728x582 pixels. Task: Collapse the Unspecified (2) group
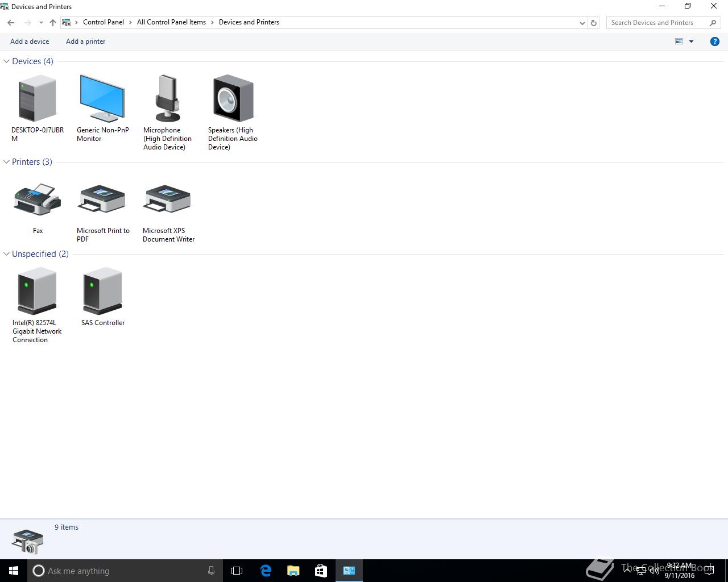click(6, 254)
